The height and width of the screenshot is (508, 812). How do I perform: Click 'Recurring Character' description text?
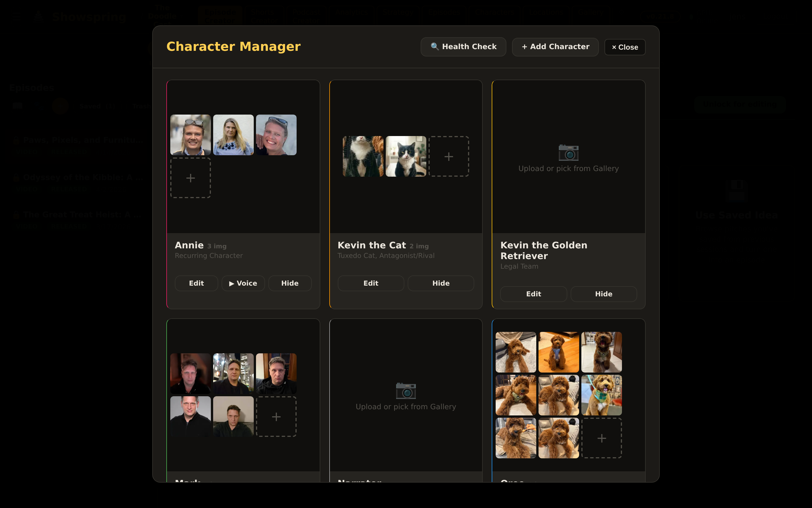(x=209, y=256)
